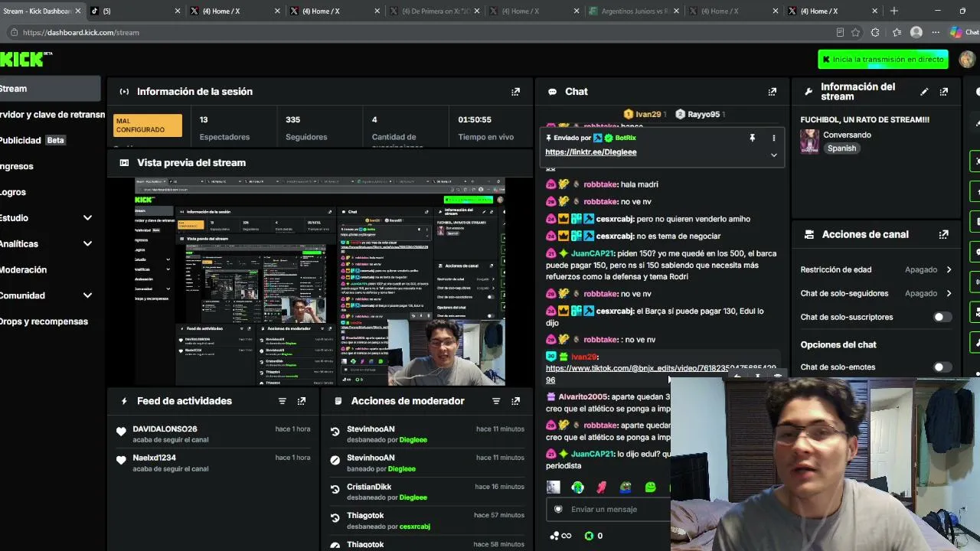The height and width of the screenshot is (551, 980).
Task: Click the Enviar un mensaje chat field
Action: (x=609, y=510)
